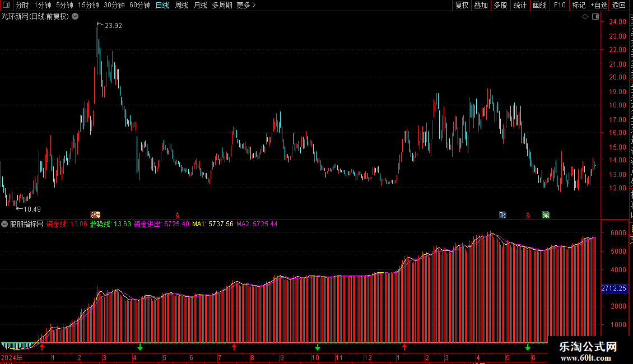Image resolution: width=633 pixels, height=364 pixels.
Task: Select the 5分钟 period tab
Action: tap(64, 5)
